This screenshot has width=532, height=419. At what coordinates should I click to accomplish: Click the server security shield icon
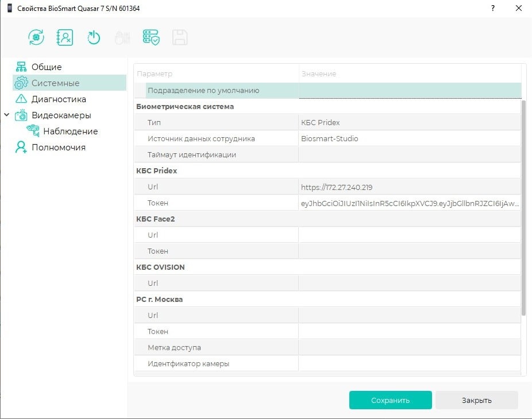151,37
